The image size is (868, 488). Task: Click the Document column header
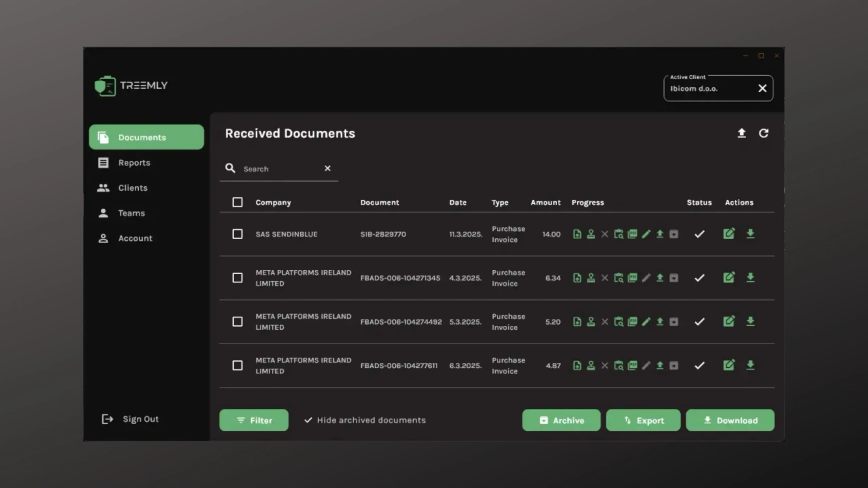pos(379,202)
